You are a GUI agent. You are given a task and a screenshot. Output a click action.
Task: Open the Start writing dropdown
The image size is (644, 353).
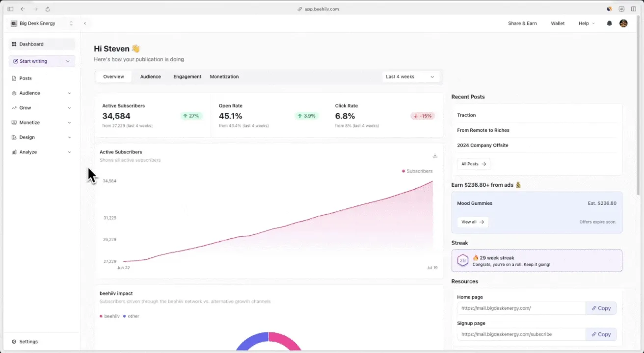68,61
